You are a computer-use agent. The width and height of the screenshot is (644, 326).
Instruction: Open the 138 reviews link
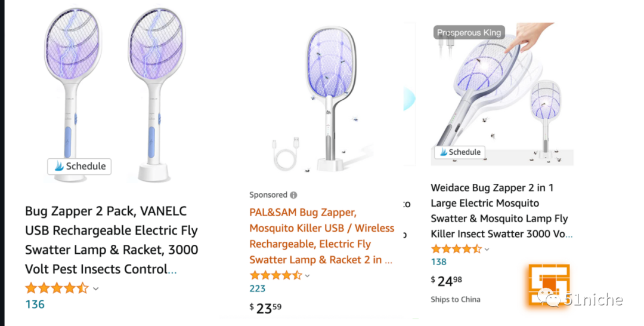tap(439, 262)
